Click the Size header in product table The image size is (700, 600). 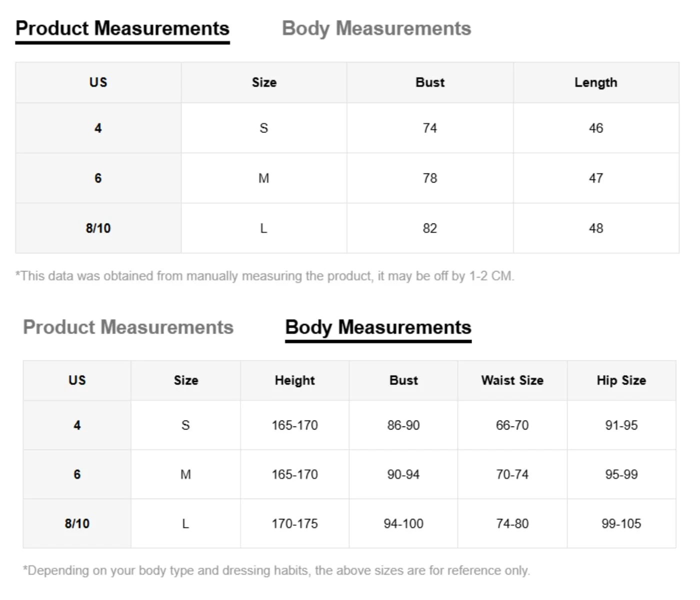pyautogui.click(x=264, y=82)
